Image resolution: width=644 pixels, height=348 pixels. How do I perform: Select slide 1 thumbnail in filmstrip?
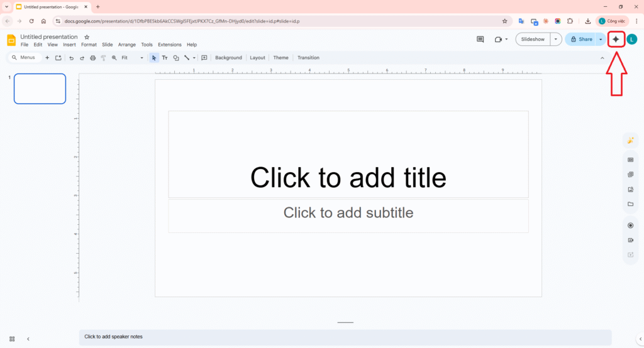coord(40,89)
